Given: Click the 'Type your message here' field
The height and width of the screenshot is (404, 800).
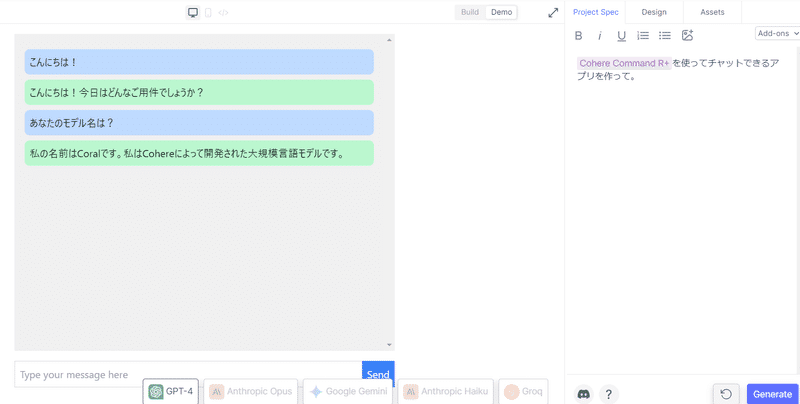Looking at the screenshot, I should click(188, 374).
